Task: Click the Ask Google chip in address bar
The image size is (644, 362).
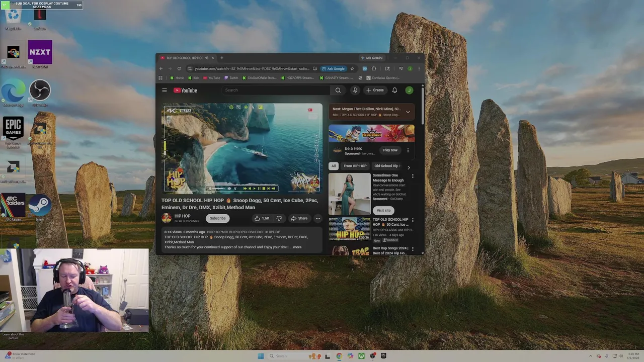Action: pos(334,68)
